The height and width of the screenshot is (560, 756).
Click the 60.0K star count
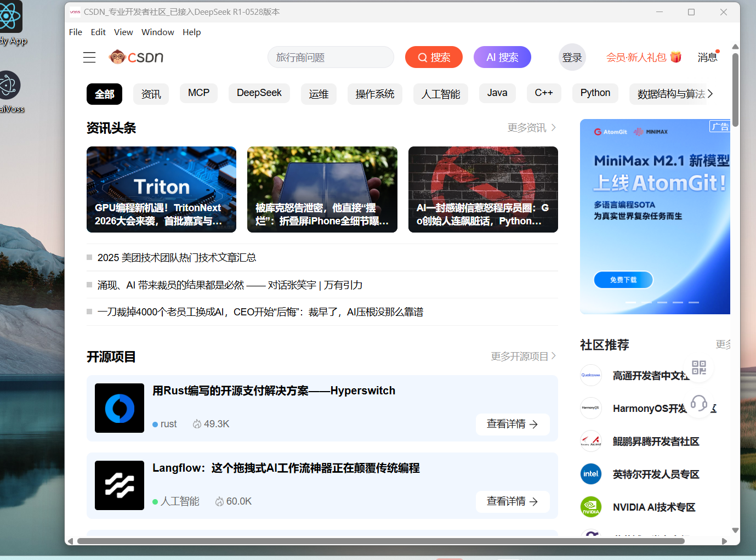tap(234, 501)
